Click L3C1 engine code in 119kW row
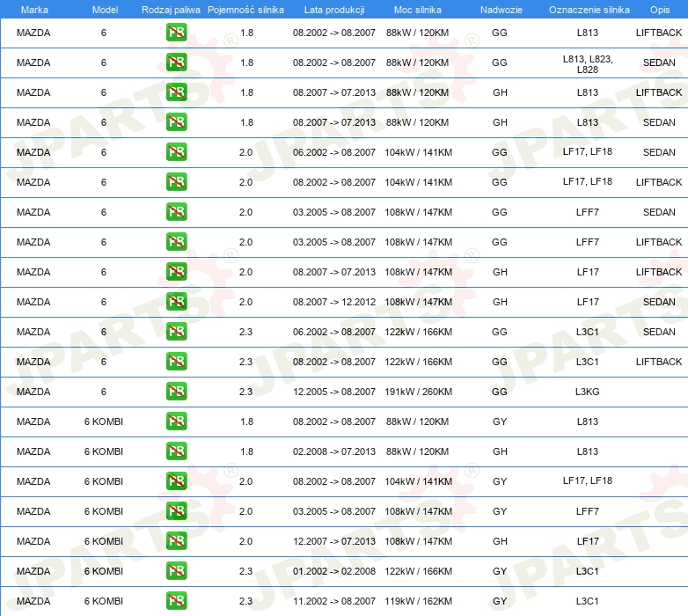Screen dimensions: 688x616 coord(588,601)
